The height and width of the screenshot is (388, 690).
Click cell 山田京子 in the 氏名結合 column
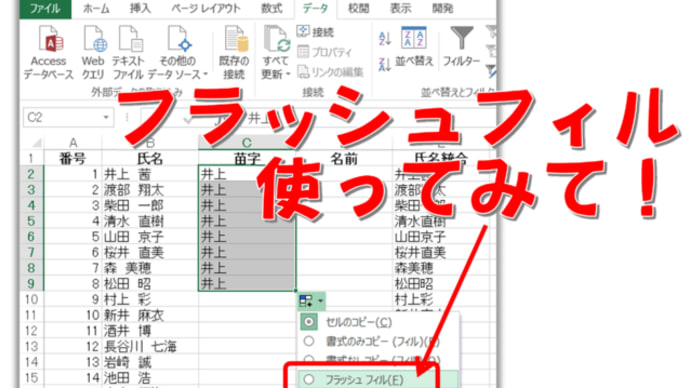click(441, 237)
